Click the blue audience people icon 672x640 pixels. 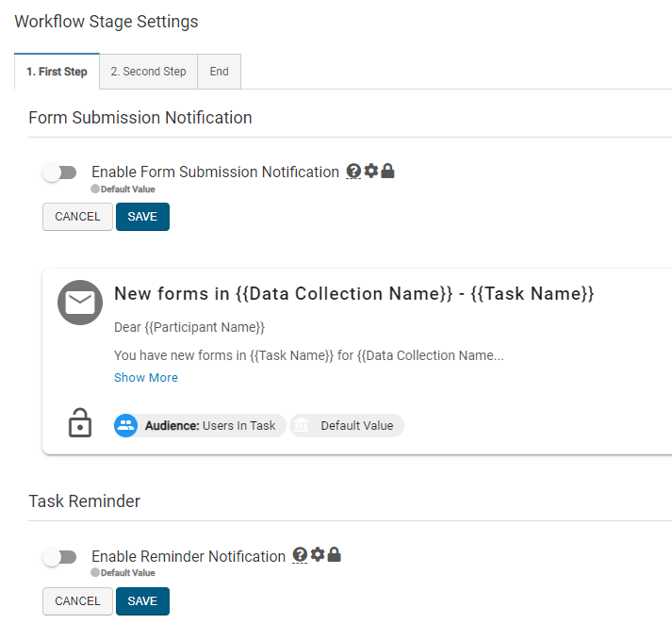coord(126,425)
